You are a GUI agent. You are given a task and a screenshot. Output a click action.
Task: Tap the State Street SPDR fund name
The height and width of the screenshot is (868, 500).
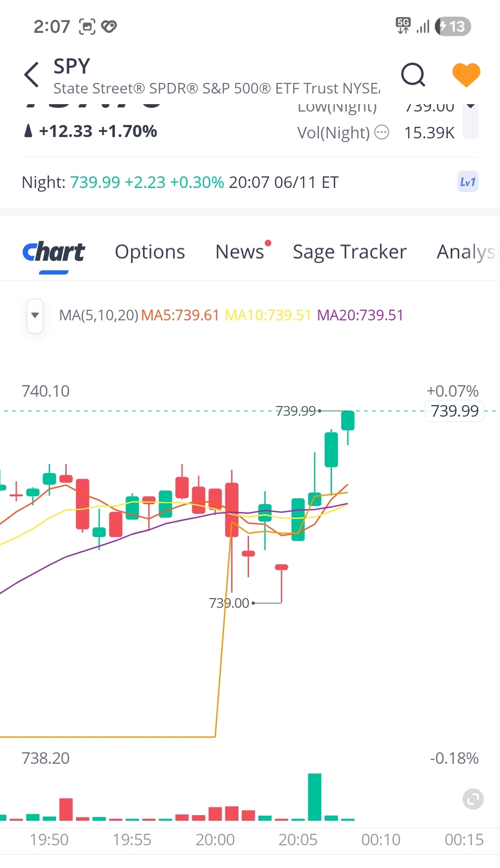pyautogui.click(x=217, y=88)
